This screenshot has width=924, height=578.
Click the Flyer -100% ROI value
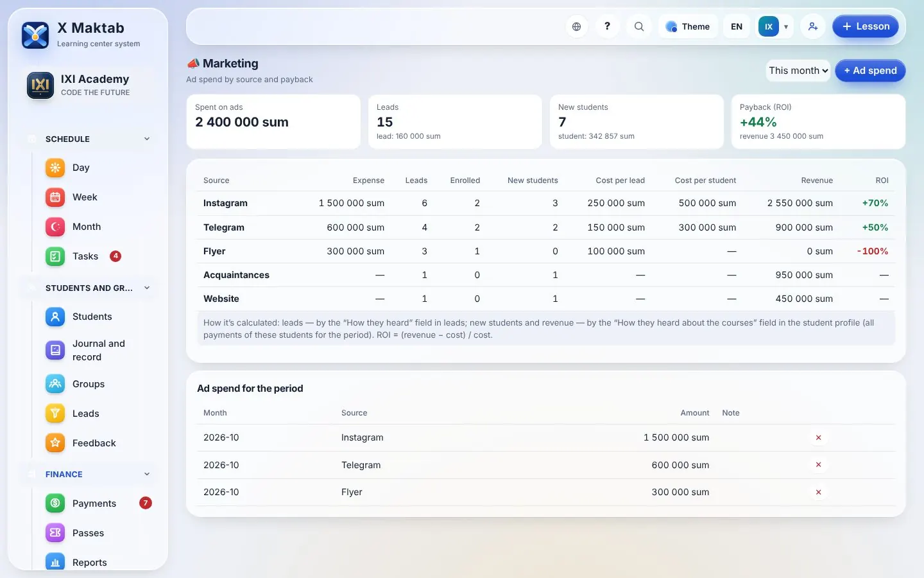tap(873, 251)
